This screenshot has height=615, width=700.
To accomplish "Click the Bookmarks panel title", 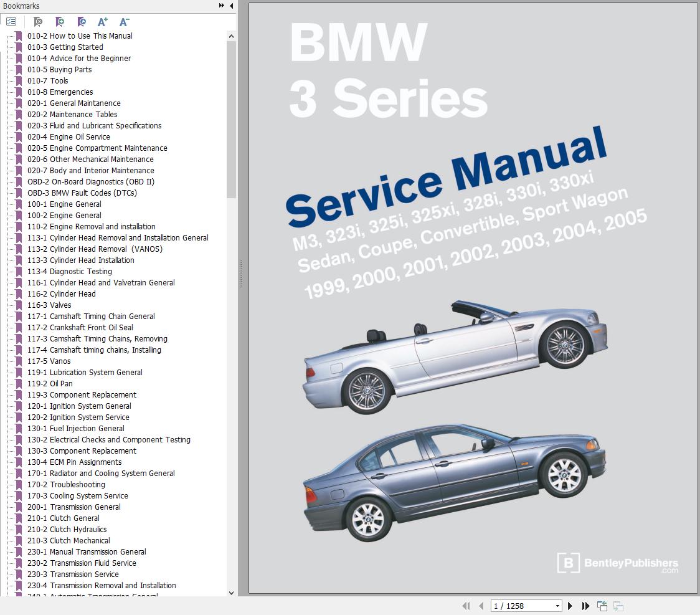I will 20,6.
